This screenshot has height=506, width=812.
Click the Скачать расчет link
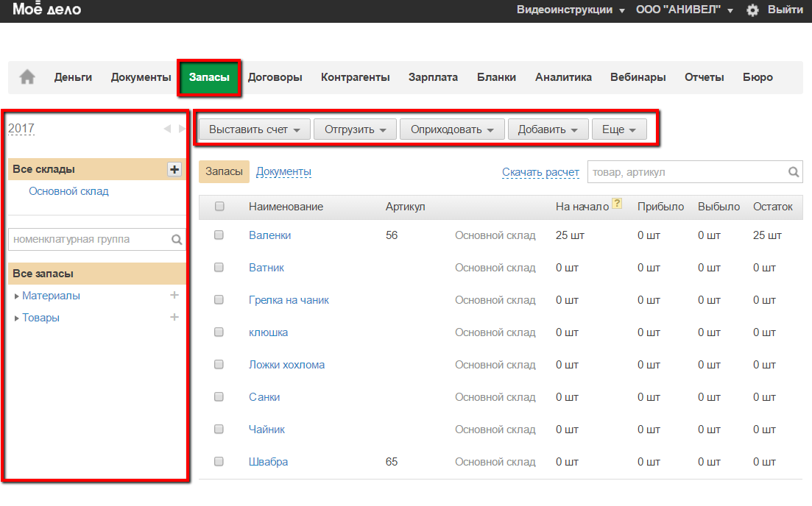tap(540, 172)
